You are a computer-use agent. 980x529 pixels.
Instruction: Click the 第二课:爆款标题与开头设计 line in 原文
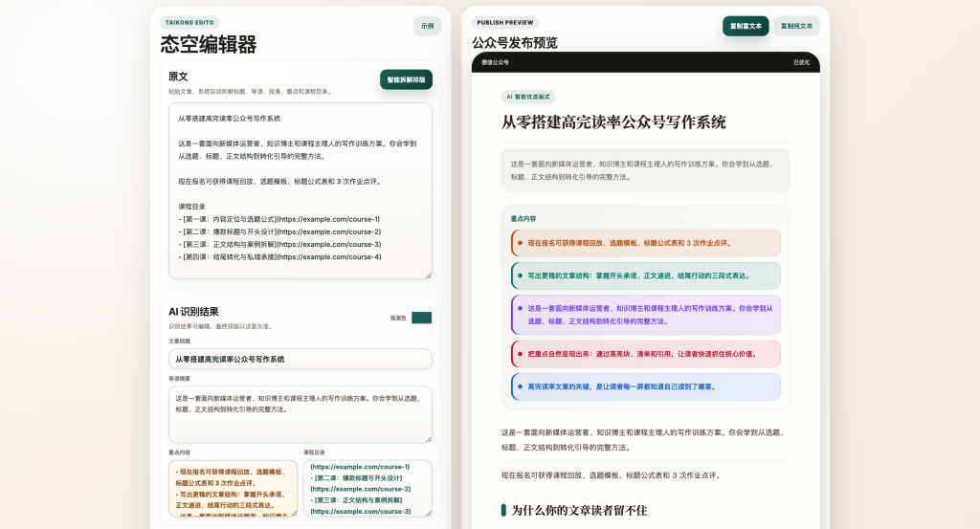tap(279, 231)
